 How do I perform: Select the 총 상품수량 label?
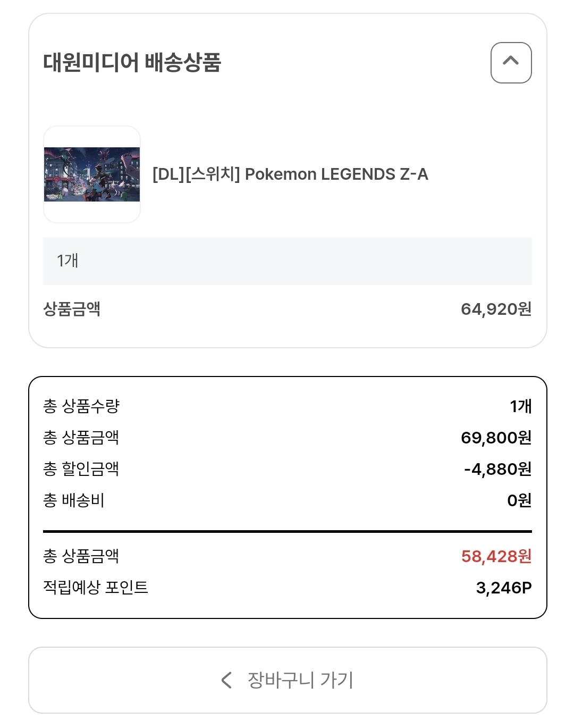point(81,406)
